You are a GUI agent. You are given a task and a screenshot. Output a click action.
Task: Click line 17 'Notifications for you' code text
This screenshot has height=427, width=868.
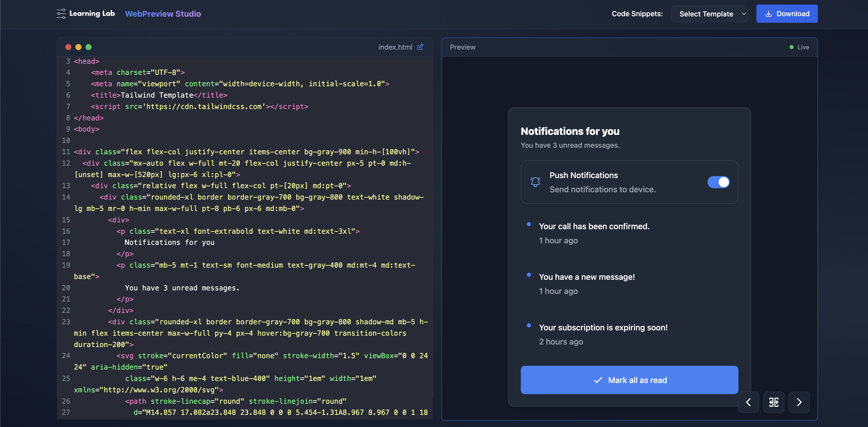pos(170,242)
